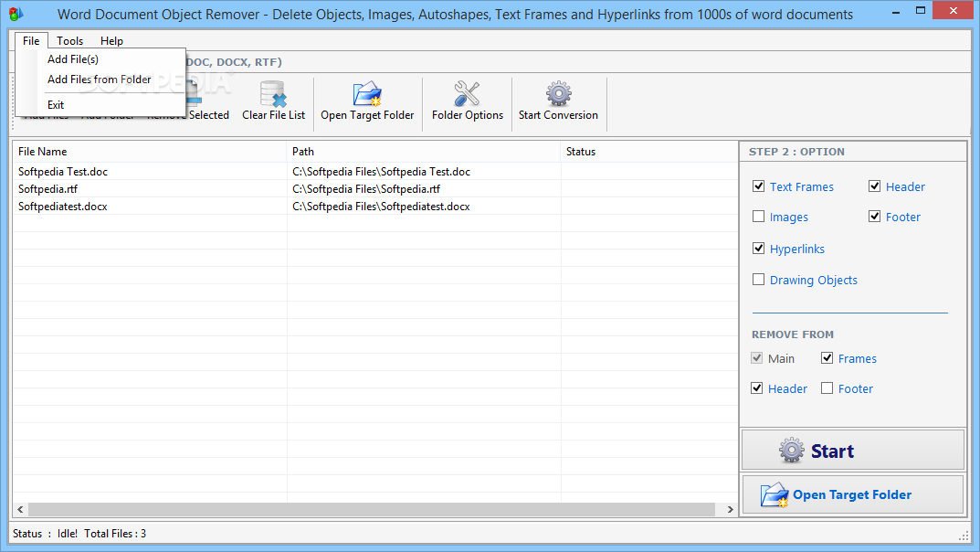Open the Tools menu
The image size is (980, 552).
(x=70, y=40)
